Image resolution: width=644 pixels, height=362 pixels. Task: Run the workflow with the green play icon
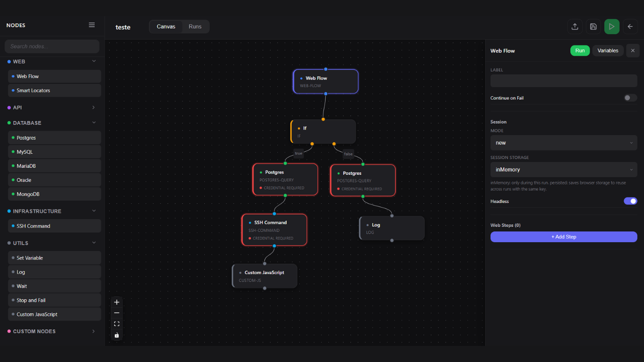(611, 26)
